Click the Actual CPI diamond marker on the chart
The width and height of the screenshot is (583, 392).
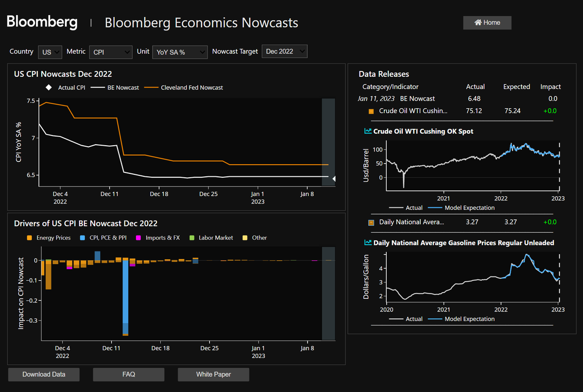pos(334,179)
